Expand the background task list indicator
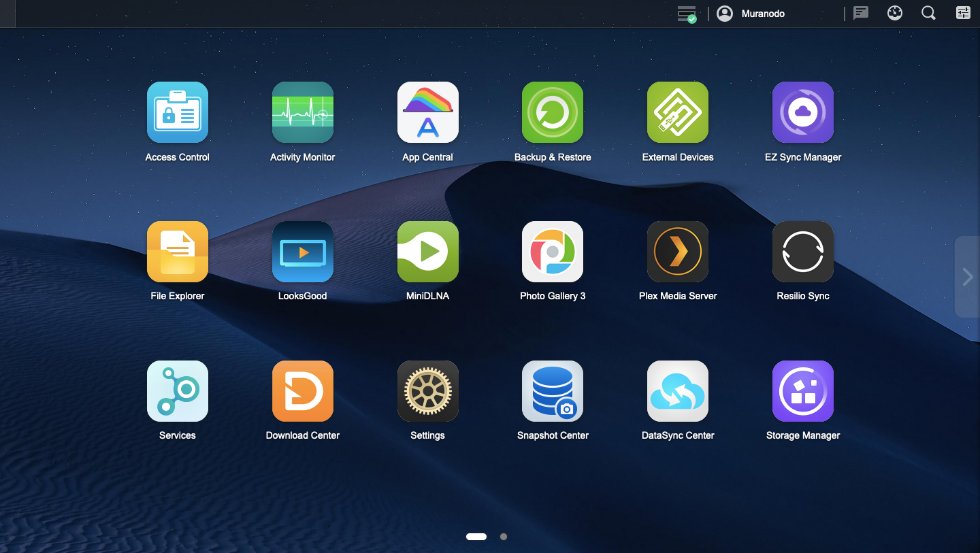 686,13
